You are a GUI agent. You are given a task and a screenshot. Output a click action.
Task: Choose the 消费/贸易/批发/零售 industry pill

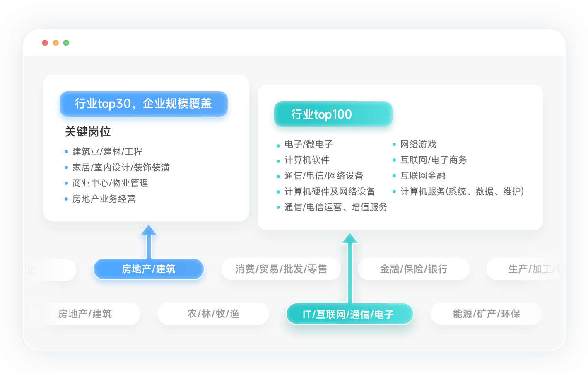click(281, 269)
